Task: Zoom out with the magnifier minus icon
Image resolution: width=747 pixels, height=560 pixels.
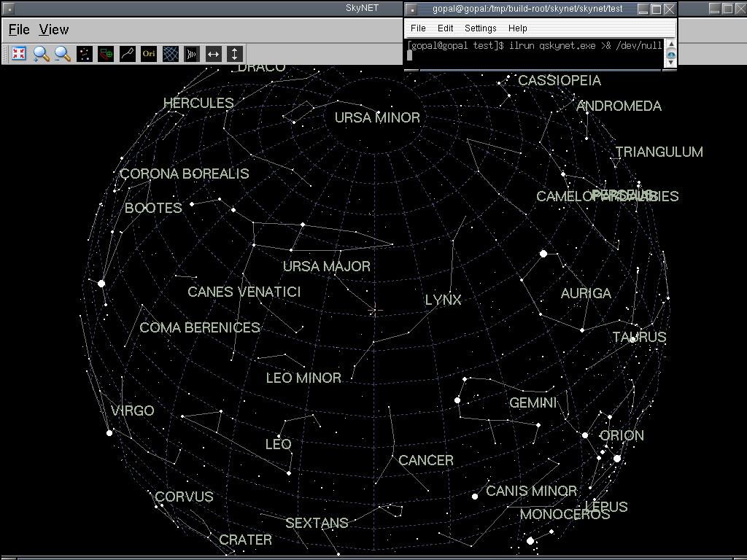Action: tap(63, 54)
